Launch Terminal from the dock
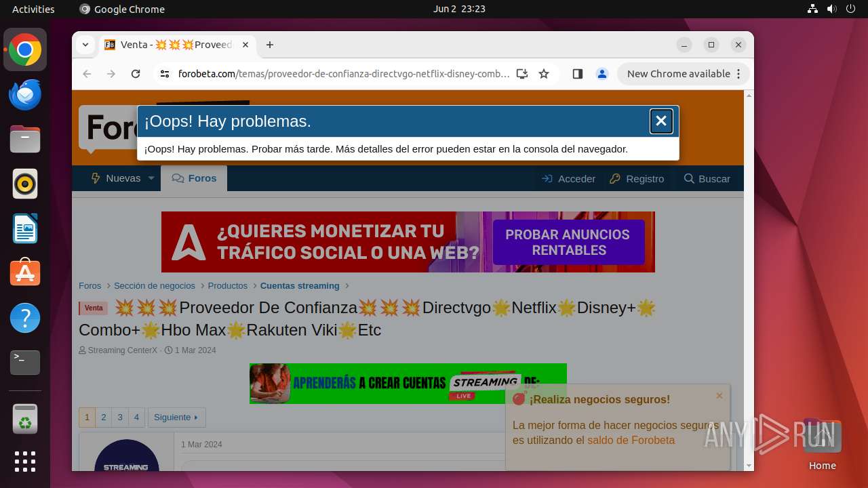Viewport: 868px width, 488px height. click(x=25, y=363)
